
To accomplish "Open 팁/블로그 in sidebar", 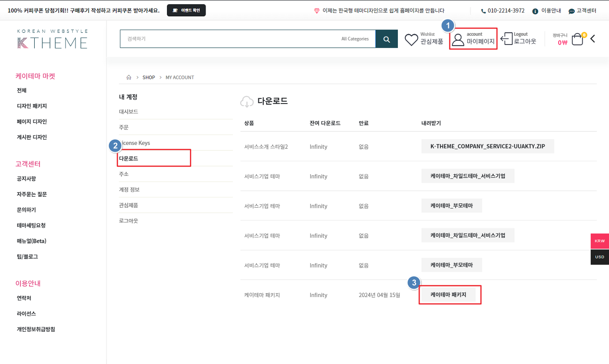I will point(27,257).
